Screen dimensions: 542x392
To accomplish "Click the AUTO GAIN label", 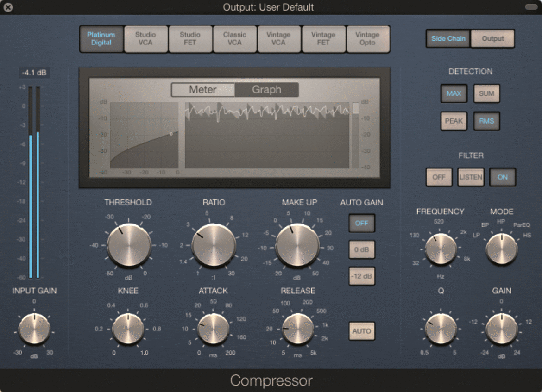I will pos(361,203).
